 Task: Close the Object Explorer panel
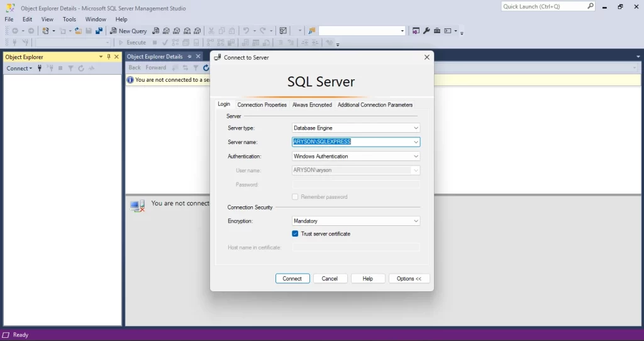[116, 57]
